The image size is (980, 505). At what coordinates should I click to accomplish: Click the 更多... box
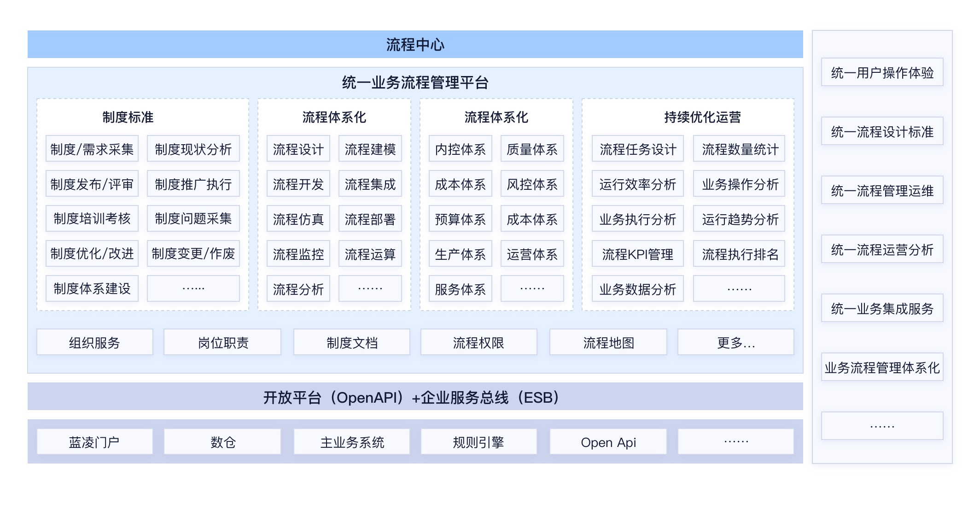[736, 342]
